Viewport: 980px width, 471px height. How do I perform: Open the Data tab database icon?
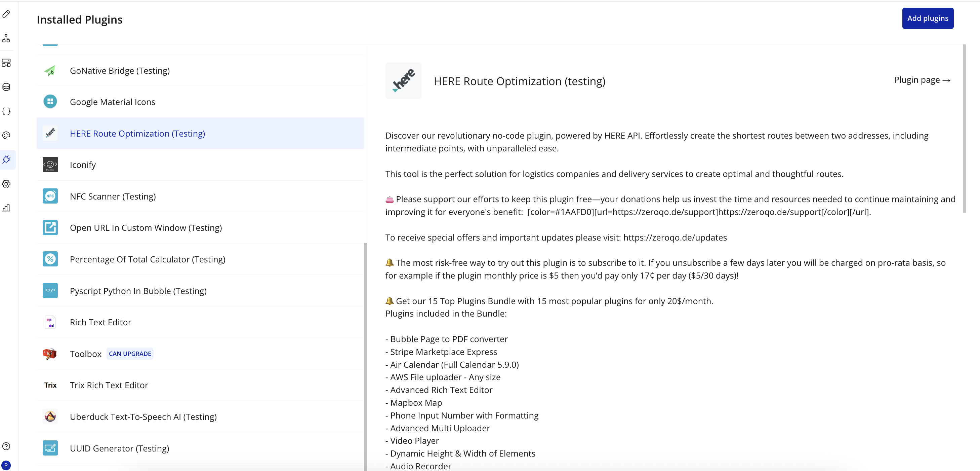[x=6, y=87]
